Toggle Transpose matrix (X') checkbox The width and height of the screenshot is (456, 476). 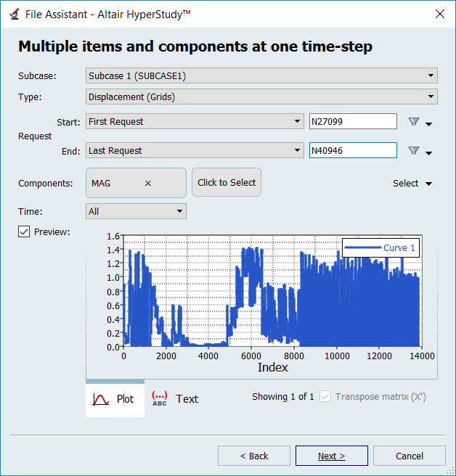(326, 397)
